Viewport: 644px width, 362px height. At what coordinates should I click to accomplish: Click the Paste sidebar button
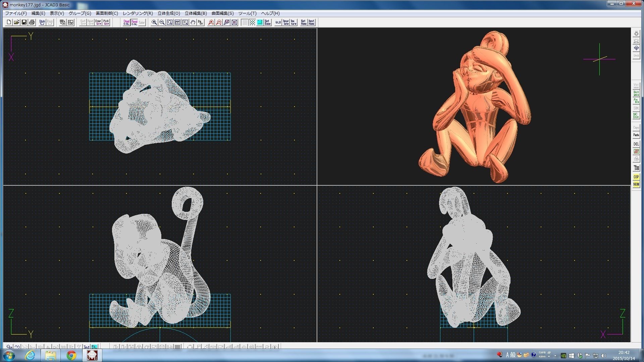click(x=636, y=135)
